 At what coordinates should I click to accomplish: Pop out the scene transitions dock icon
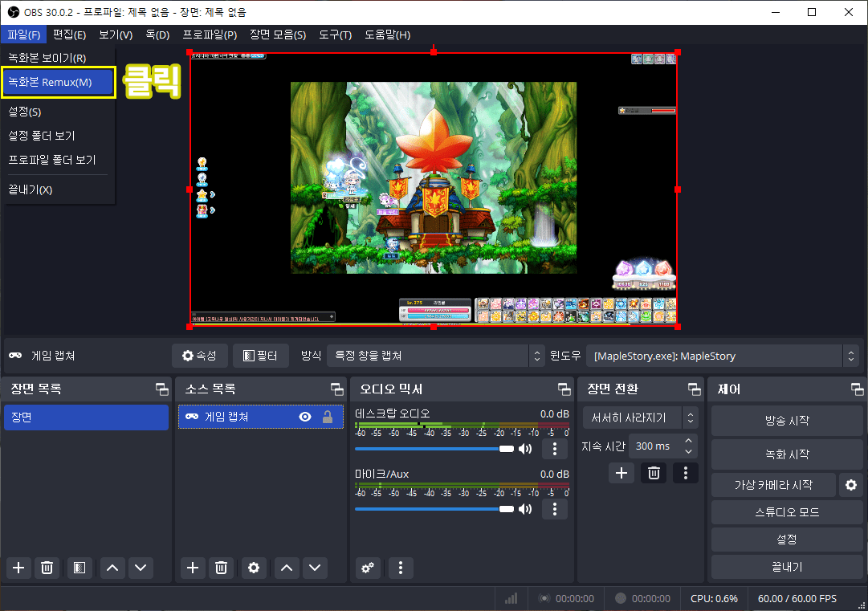point(695,389)
